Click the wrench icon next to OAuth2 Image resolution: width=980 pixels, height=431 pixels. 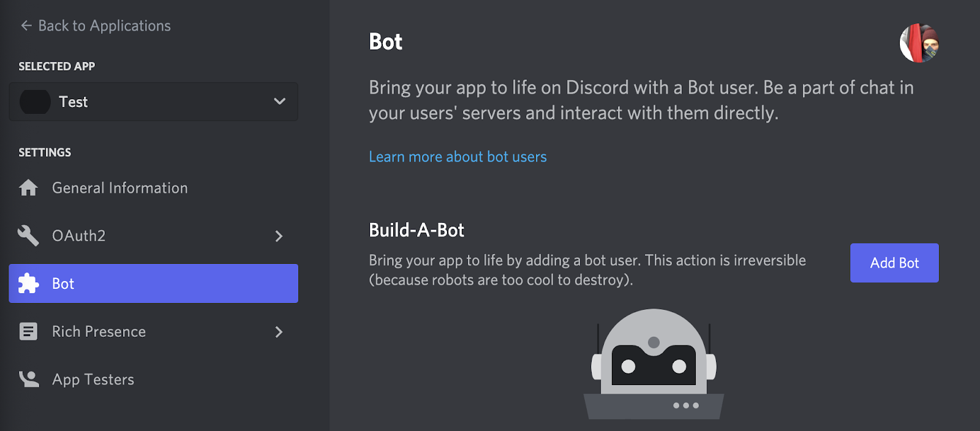(x=28, y=236)
